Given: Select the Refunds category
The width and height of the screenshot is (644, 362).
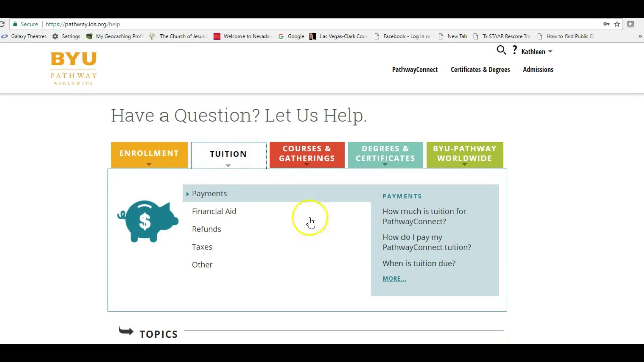Looking at the screenshot, I should tap(206, 229).
